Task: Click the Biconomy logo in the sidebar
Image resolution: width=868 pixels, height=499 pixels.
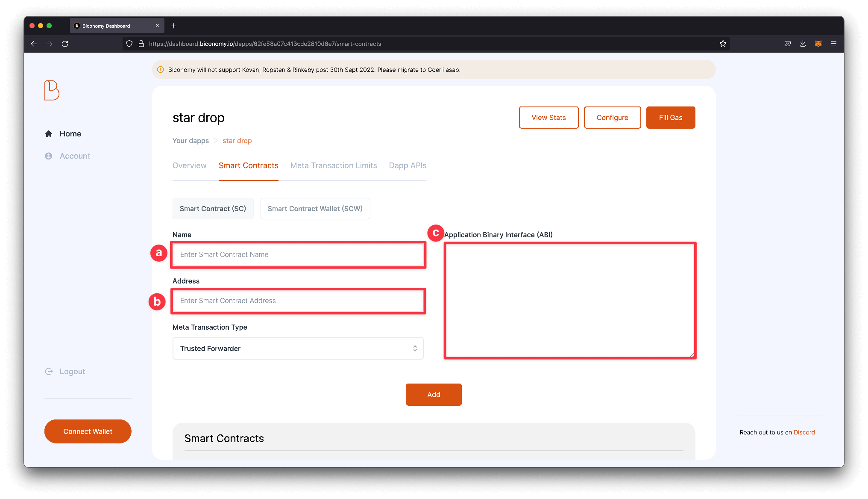Action: tap(51, 91)
